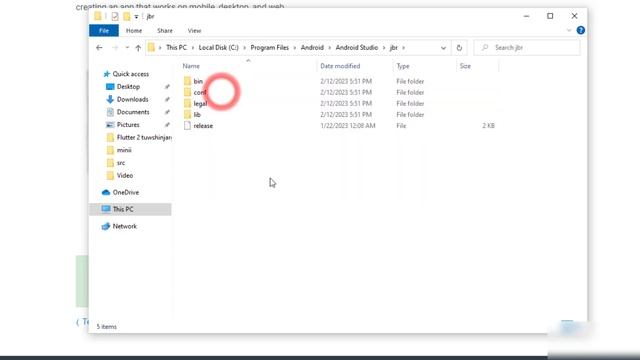
Task: Select the bin folder
Action: (x=198, y=81)
